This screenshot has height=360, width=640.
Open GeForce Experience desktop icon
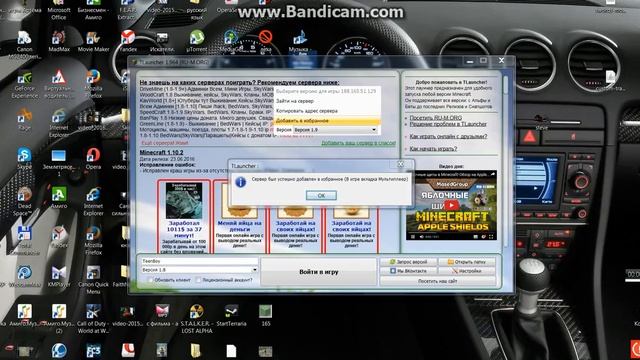(x=24, y=85)
